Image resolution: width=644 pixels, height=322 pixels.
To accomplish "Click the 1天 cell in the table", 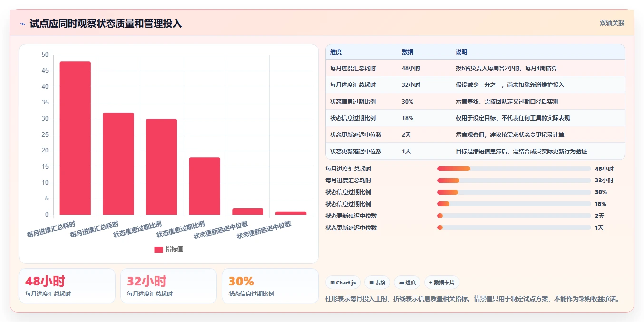I will [x=406, y=152].
